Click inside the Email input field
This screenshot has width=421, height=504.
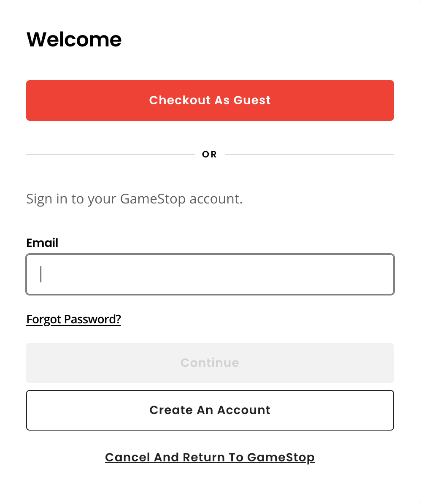[x=210, y=274]
